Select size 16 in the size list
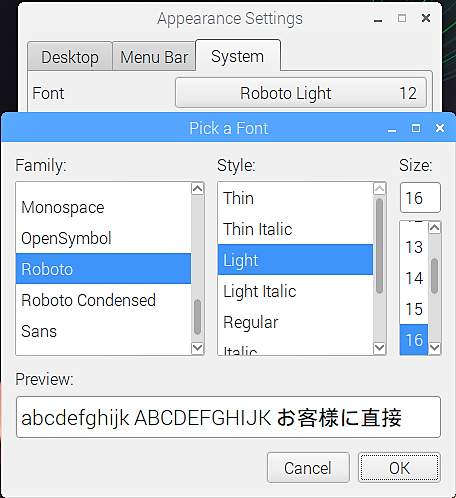The height and width of the screenshot is (498, 456). (x=414, y=339)
